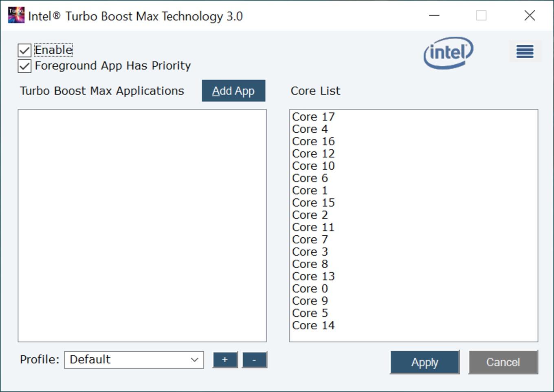554x392 pixels.
Task: Toggle Foreground App Has Priority checkbox
Action: 24,66
